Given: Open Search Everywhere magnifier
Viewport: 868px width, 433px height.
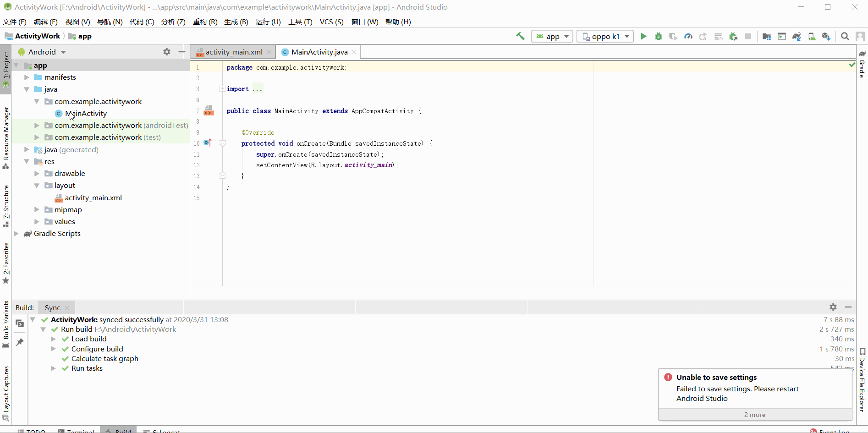Looking at the screenshot, I should [x=845, y=36].
